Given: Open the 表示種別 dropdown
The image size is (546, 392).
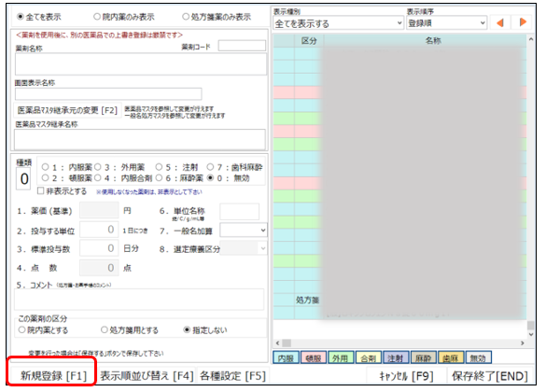Looking at the screenshot, I should click(x=338, y=23).
